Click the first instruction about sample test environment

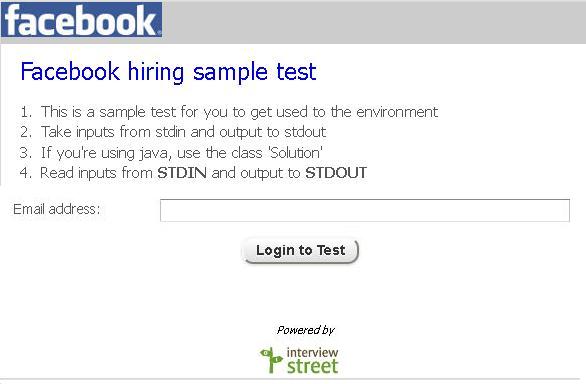(x=239, y=112)
